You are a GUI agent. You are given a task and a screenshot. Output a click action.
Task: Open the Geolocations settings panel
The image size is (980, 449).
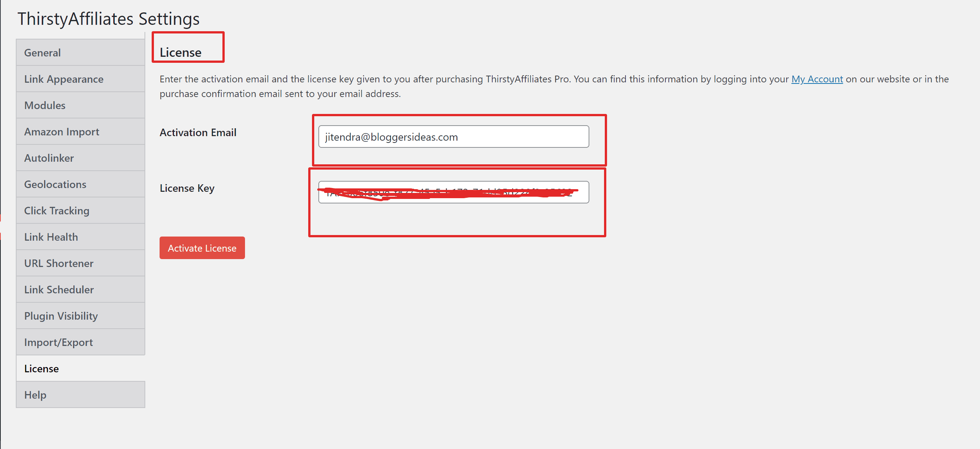click(55, 184)
